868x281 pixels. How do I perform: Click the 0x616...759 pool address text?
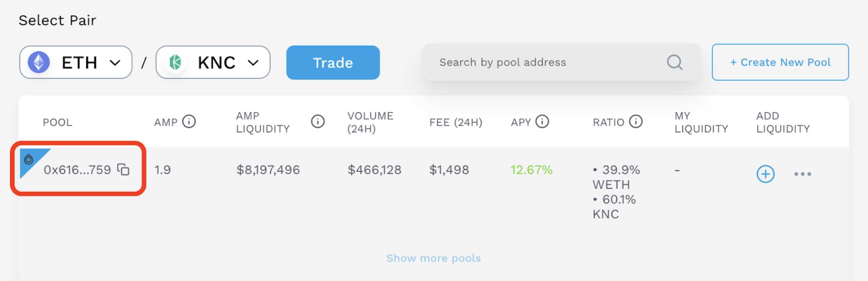coord(77,170)
